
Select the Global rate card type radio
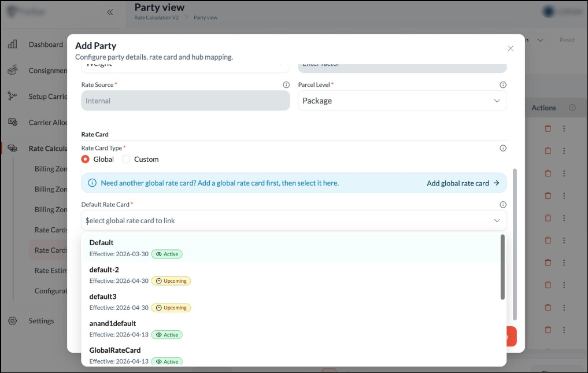coord(86,159)
